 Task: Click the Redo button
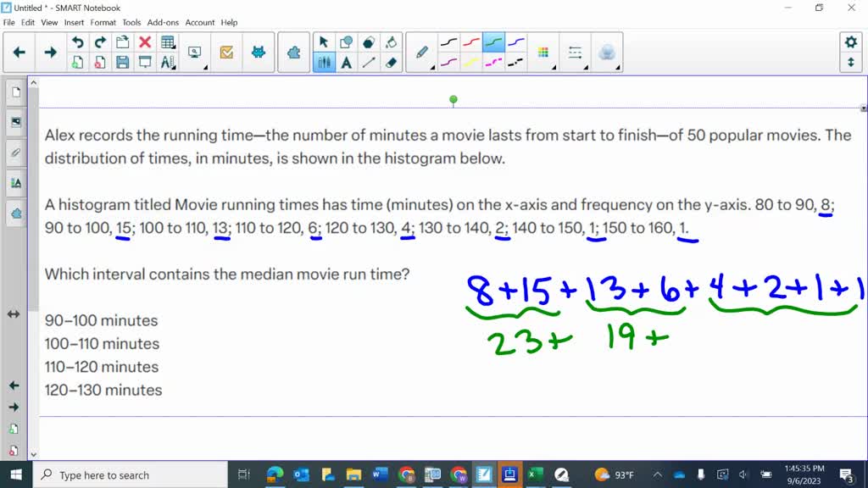pyautogui.click(x=101, y=40)
